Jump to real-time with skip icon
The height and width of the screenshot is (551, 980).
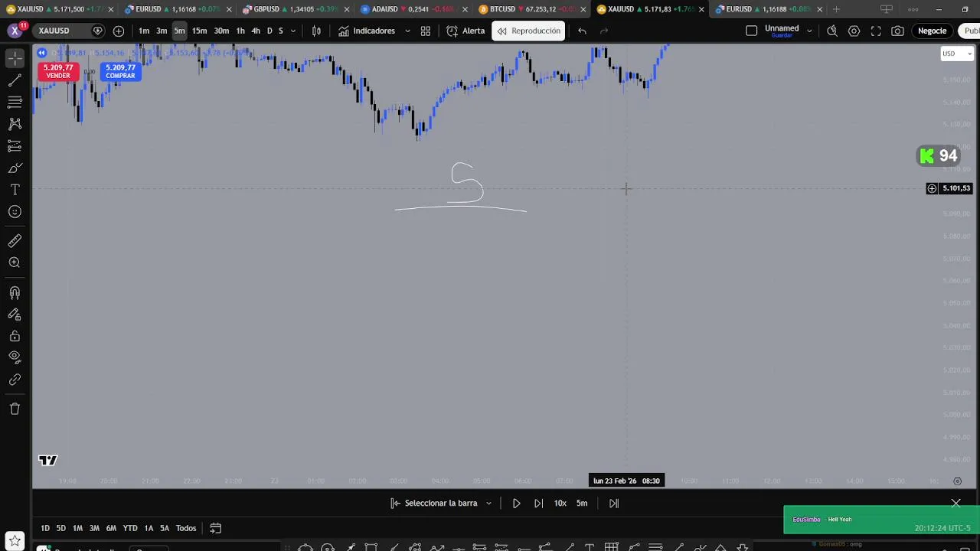point(613,504)
